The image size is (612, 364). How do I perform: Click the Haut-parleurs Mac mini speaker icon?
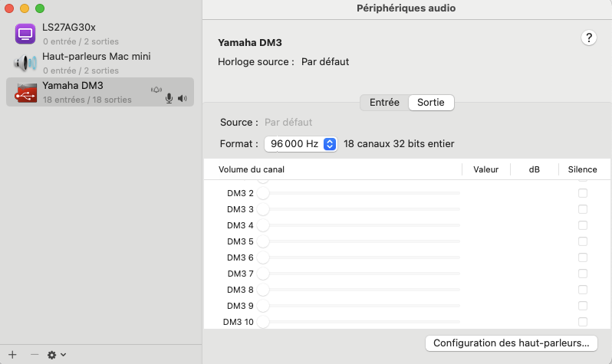tap(25, 63)
